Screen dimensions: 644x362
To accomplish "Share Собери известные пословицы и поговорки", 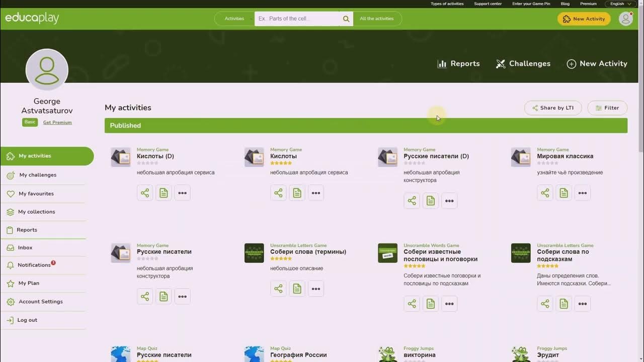I will click(412, 304).
